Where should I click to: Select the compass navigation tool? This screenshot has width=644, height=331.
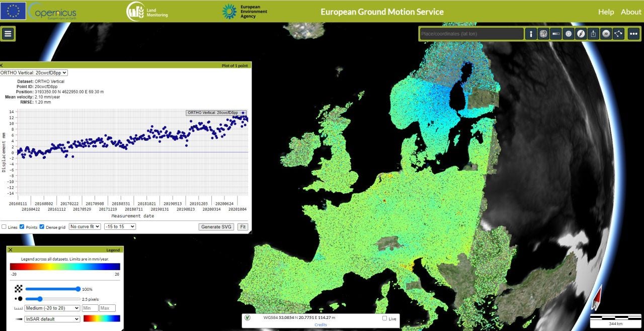[581, 34]
